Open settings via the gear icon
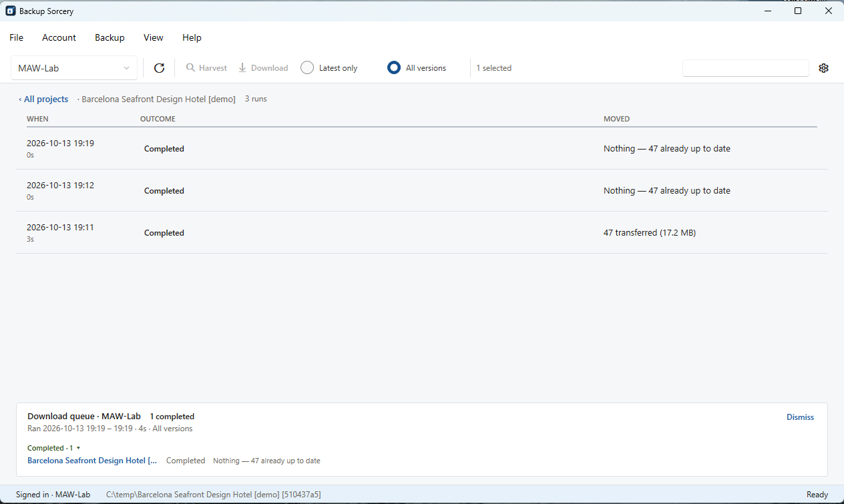The width and height of the screenshot is (844, 504). click(823, 68)
